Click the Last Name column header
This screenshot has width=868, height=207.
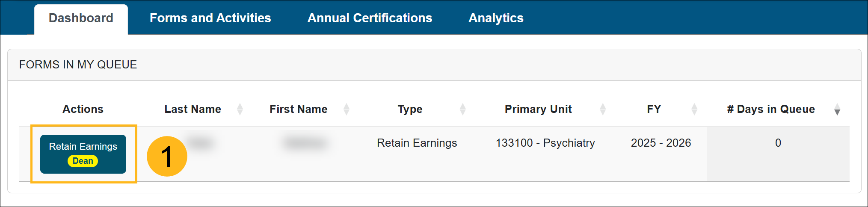click(x=193, y=109)
